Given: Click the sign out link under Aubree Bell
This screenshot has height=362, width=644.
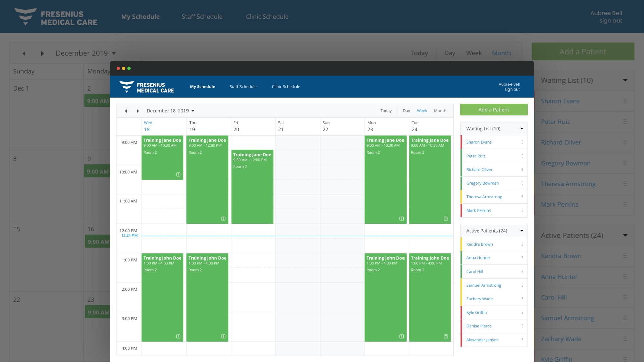Looking at the screenshot, I should [512, 89].
